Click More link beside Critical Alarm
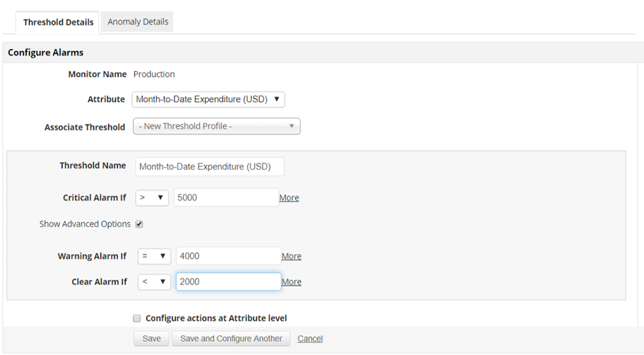 (x=289, y=198)
